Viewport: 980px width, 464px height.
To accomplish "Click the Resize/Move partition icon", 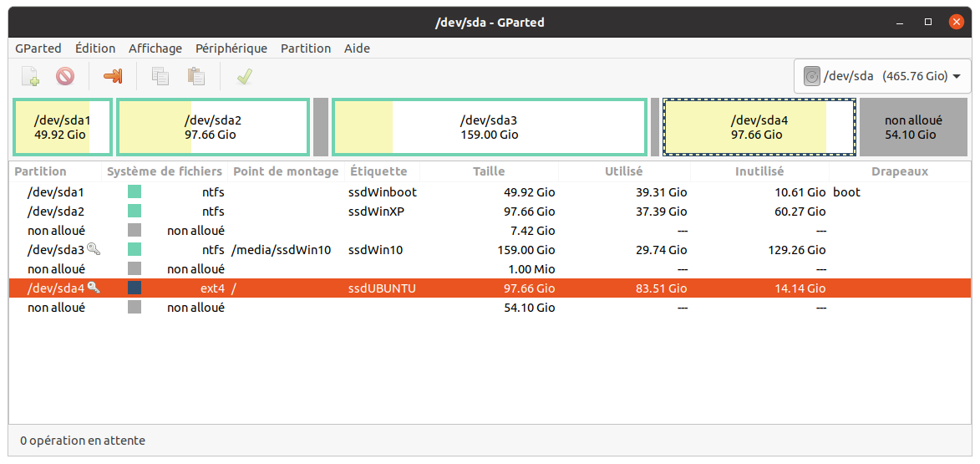I will click(113, 77).
